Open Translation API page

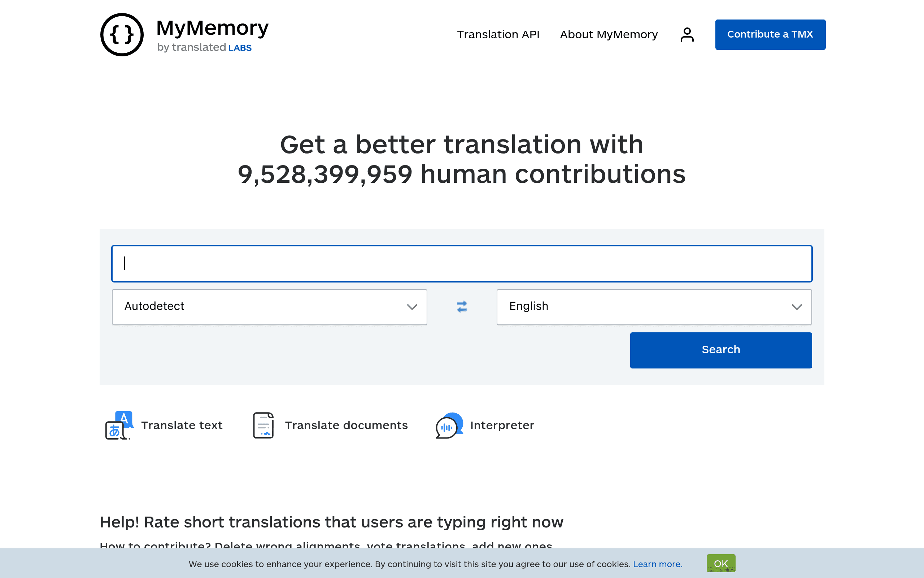coord(498,34)
